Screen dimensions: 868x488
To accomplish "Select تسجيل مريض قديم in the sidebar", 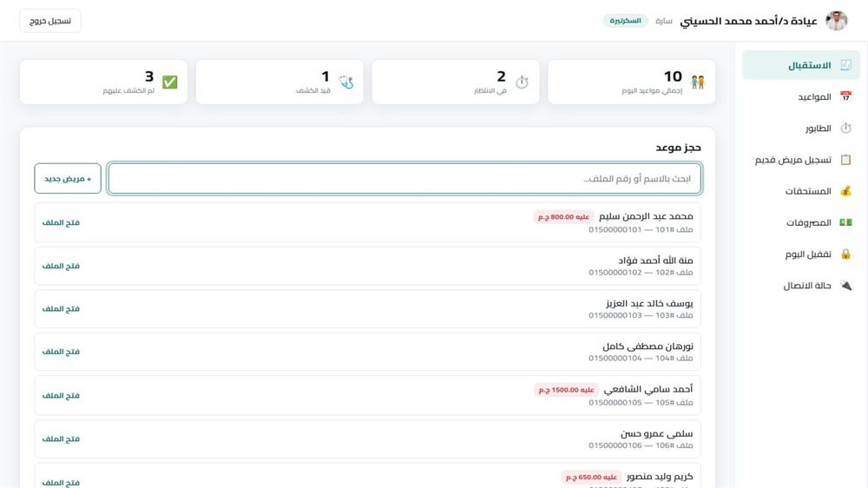I will pos(801,160).
